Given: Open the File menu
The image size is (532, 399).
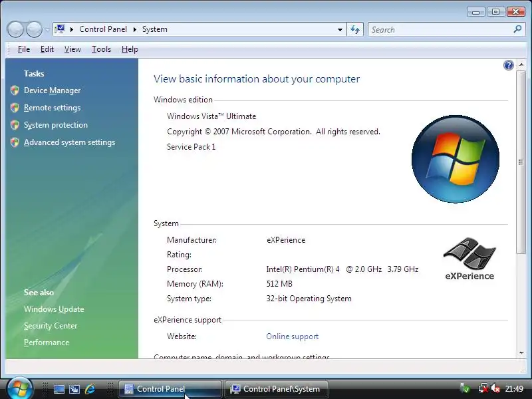Looking at the screenshot, I should [x=24, y=49].
